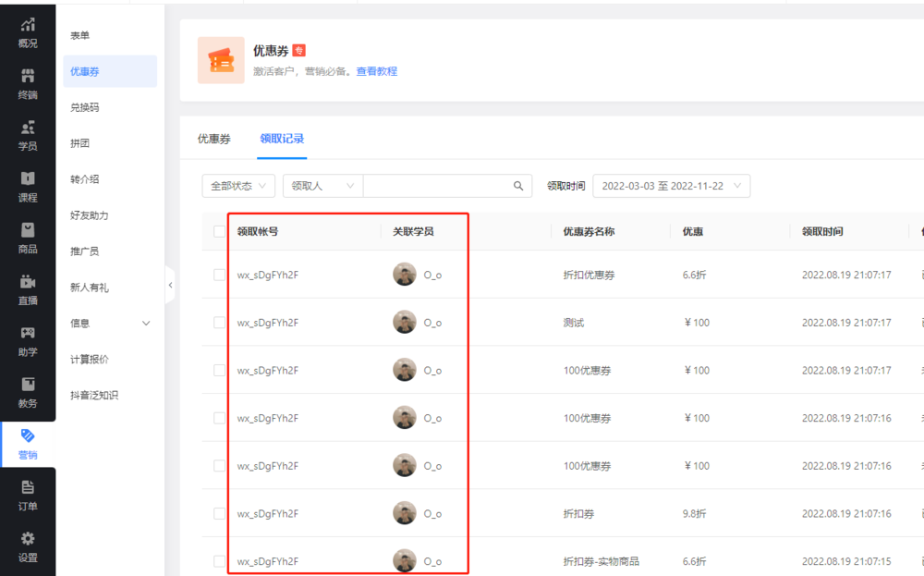Select 兑换码 in the marketing menu

[x=85, y=107]
